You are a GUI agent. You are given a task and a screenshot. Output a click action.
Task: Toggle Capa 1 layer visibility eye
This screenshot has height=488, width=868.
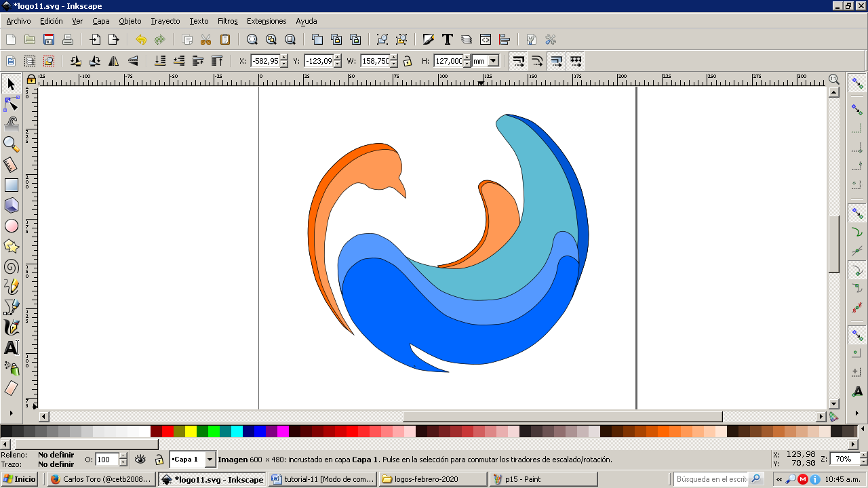click(x=140, y=460)
